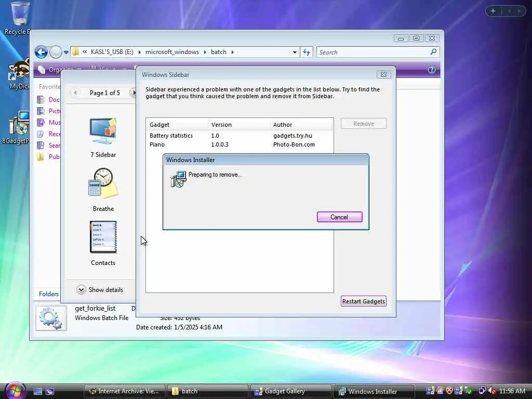532x399 pixels.
Task: Click KASL'S_USB (E:) in address bar
Action: pos(112,52)
